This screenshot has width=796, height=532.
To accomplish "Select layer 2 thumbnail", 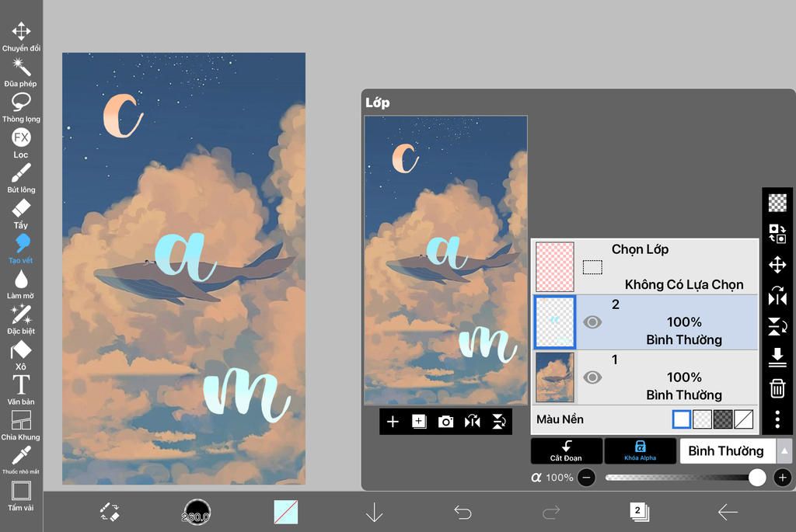I will 555,322.
